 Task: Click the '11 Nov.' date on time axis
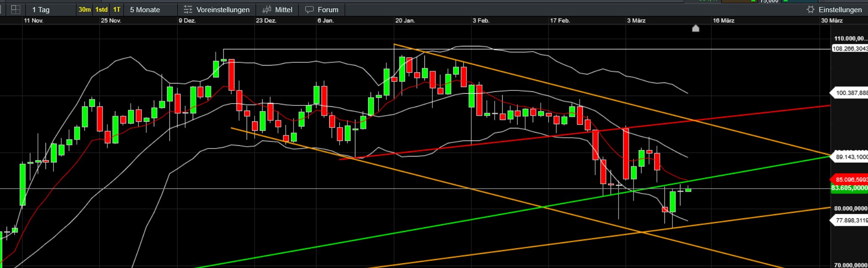click(34, 21)
